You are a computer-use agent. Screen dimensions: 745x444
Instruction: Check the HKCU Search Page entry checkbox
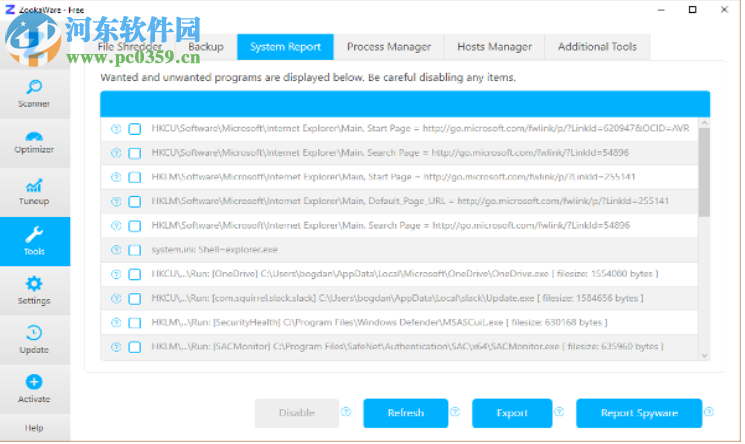point(135,153)
